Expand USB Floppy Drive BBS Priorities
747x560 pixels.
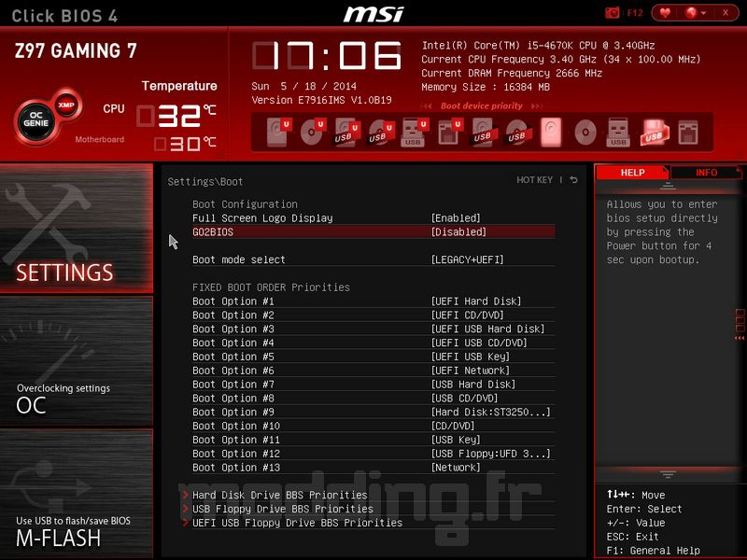[283, 509]
